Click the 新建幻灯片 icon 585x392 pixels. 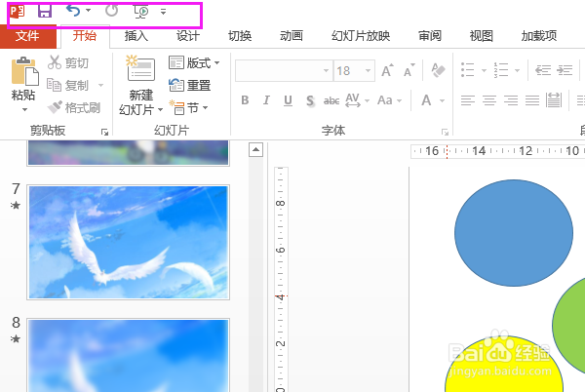point(140,68)
